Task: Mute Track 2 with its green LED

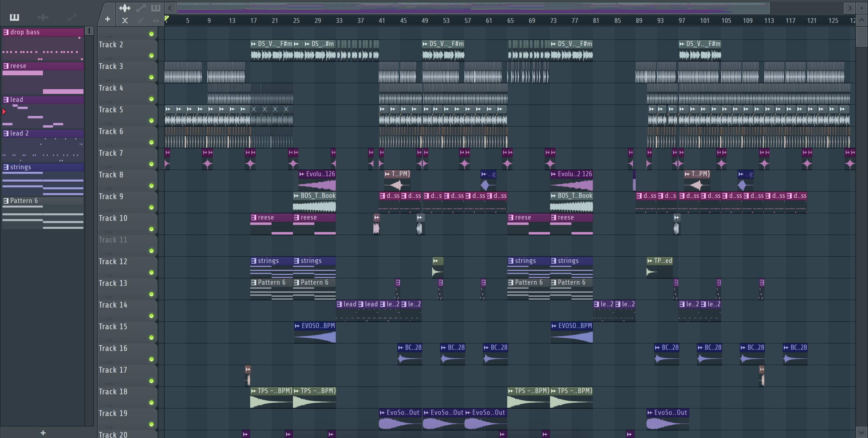Action: coord(151,55)
